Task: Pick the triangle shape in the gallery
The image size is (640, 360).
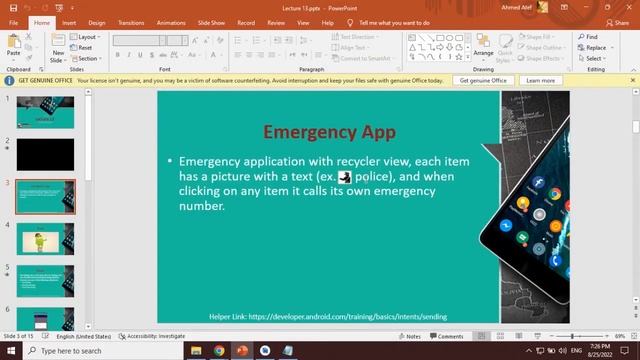Action: click(412, 48)
